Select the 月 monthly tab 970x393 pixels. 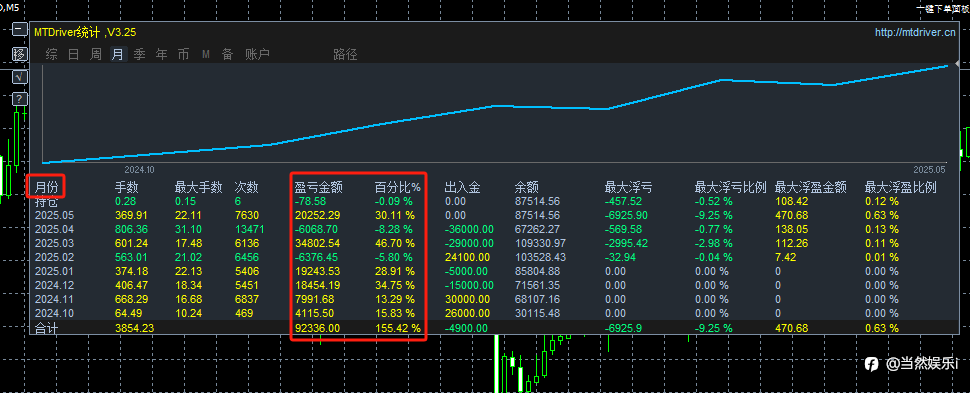click(x=118, y=54)
